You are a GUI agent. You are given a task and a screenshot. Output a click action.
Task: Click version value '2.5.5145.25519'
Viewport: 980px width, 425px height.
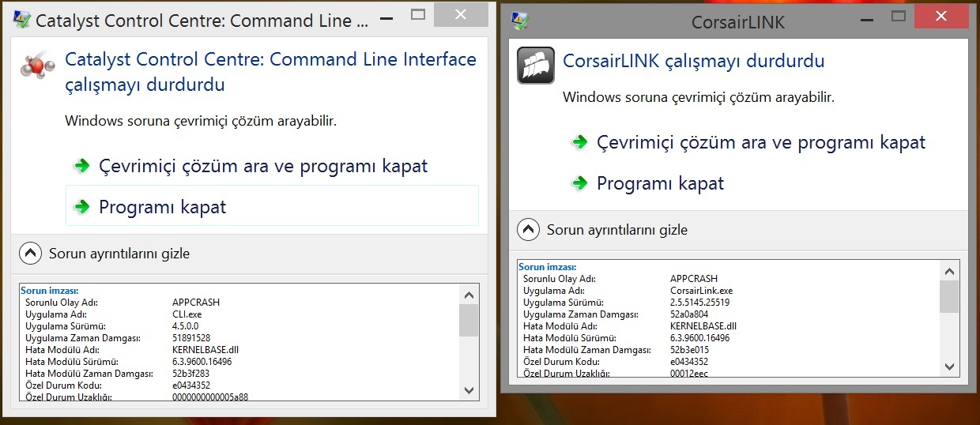coord(700,303)
